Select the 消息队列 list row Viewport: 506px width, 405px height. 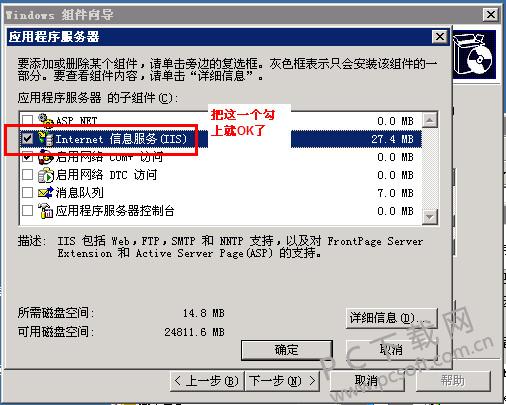(x=221, y=193)
